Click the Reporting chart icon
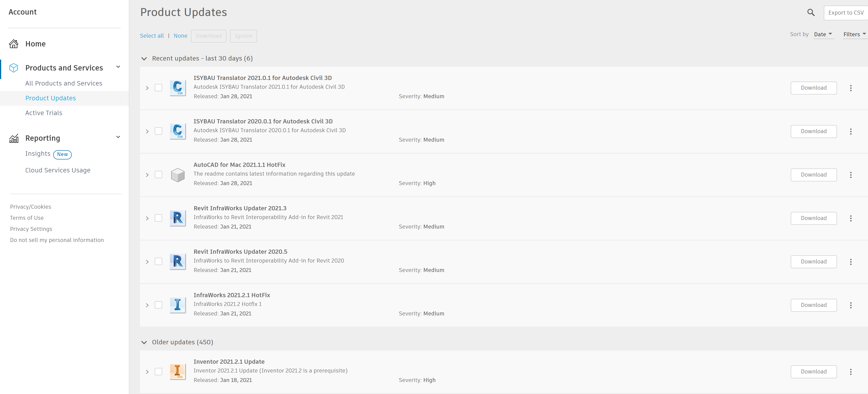 14,138
